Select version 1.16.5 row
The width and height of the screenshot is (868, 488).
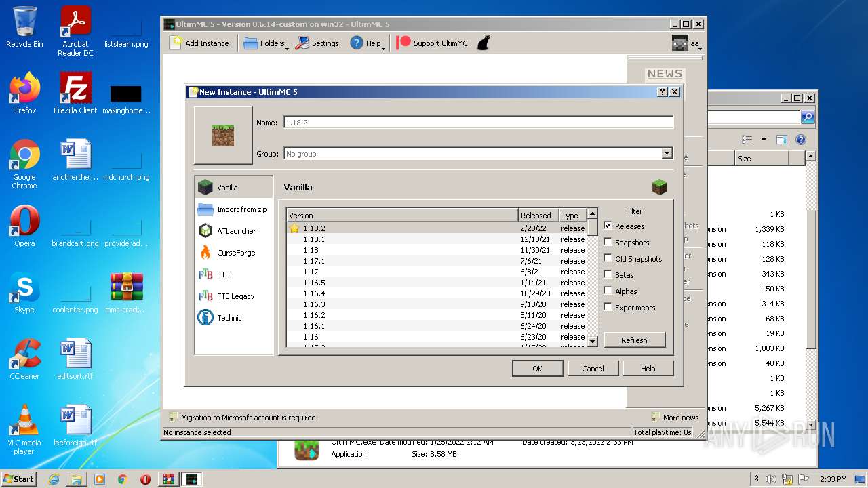(x=437, y=283)
